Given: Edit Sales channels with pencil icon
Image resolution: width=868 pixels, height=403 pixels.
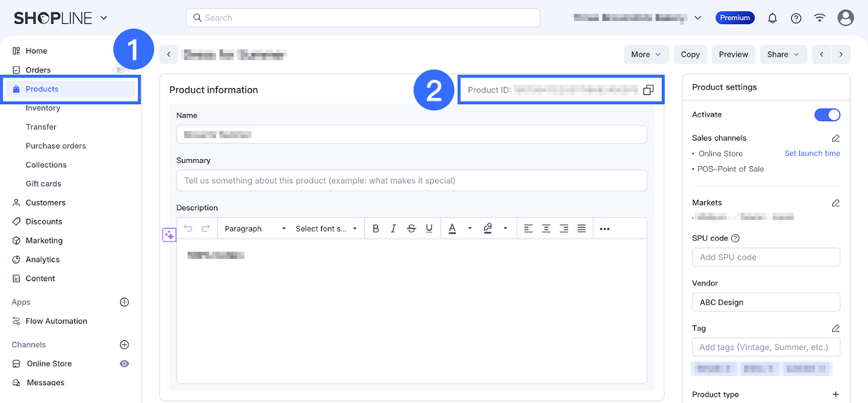Looking at the screenshot, I should pos(835,138).
